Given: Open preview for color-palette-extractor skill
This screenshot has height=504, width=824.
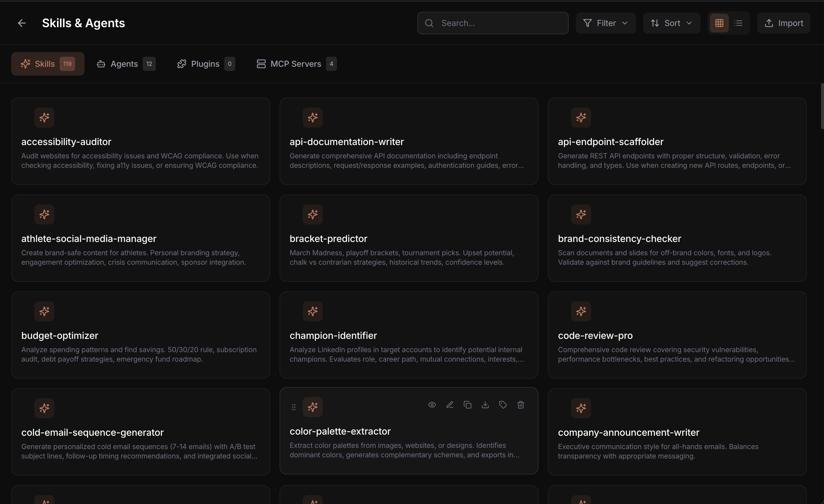Looking at the screenshot, I should pyautogui.click(x=432, y=404).
